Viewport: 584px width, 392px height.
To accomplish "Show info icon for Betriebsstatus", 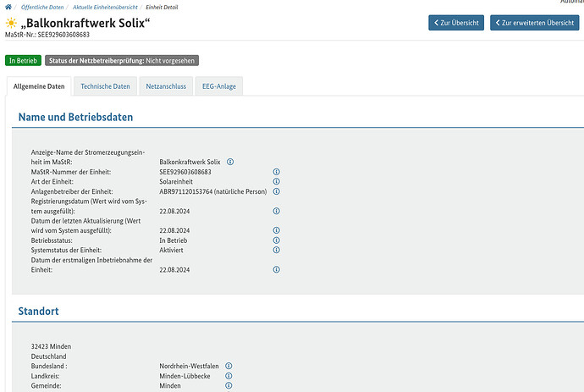I will tap(277, 240).
